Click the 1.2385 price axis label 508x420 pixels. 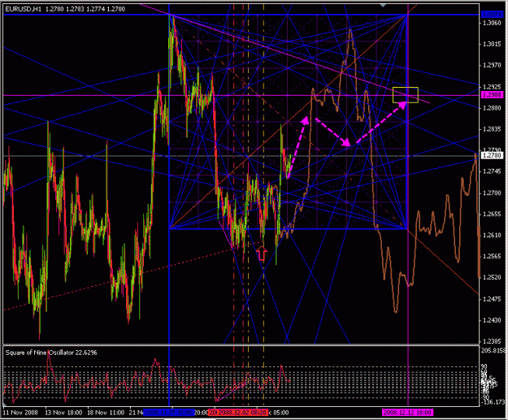(x=492, y=341)
